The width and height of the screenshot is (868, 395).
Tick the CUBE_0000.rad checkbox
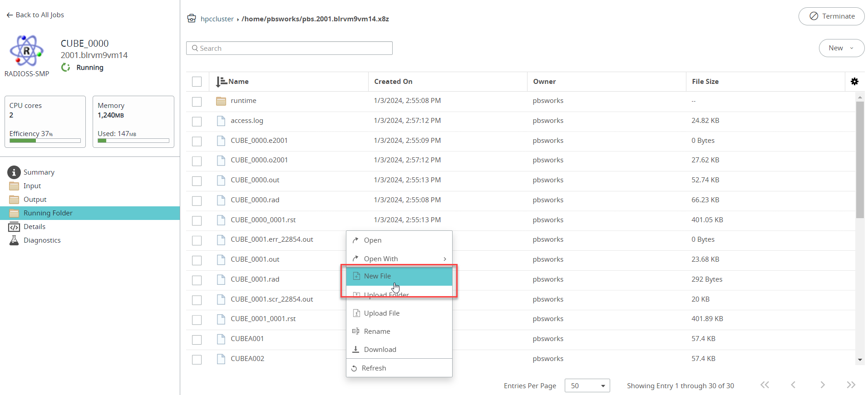197,201
